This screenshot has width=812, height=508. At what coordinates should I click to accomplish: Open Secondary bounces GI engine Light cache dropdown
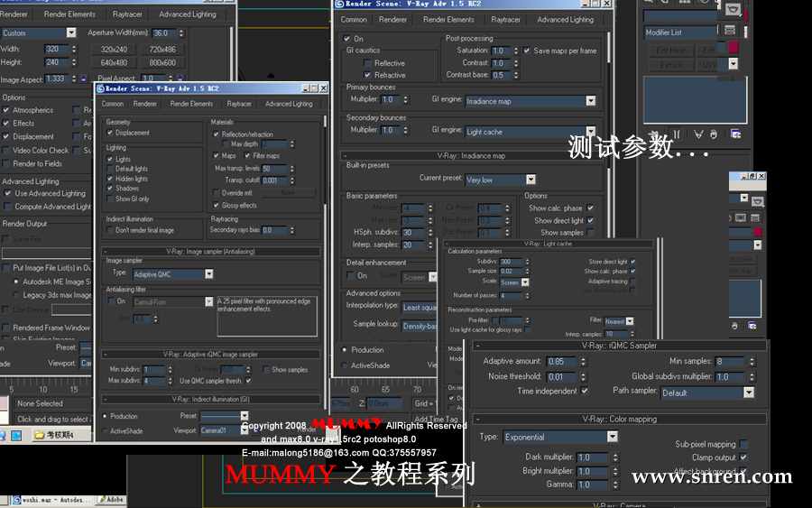(x=531, y=132)
